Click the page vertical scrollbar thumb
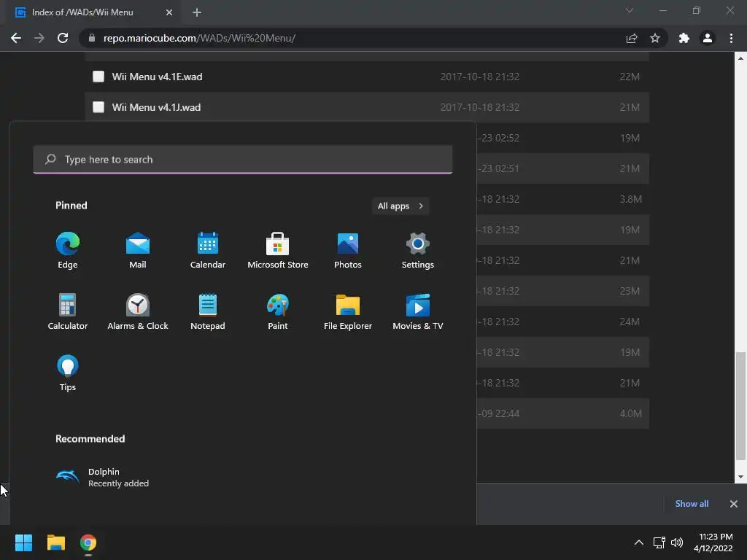Screen dimensions: 747x560 [x=740, y=405]
